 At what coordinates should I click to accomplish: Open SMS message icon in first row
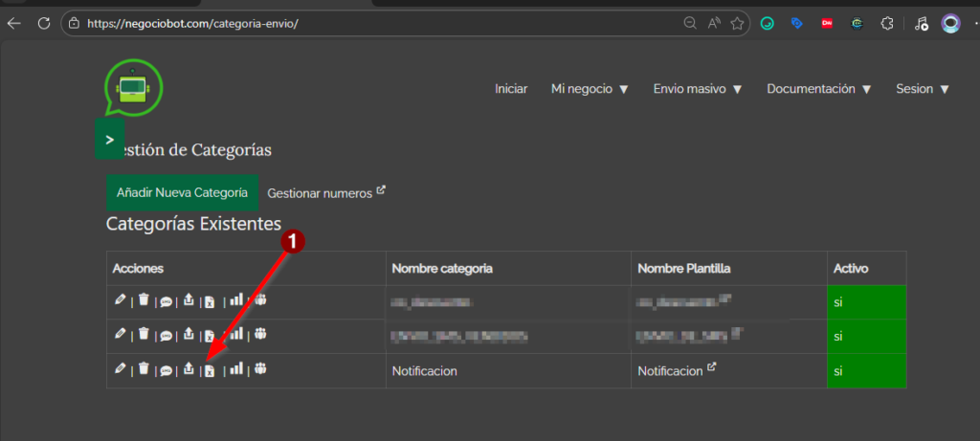166,302
